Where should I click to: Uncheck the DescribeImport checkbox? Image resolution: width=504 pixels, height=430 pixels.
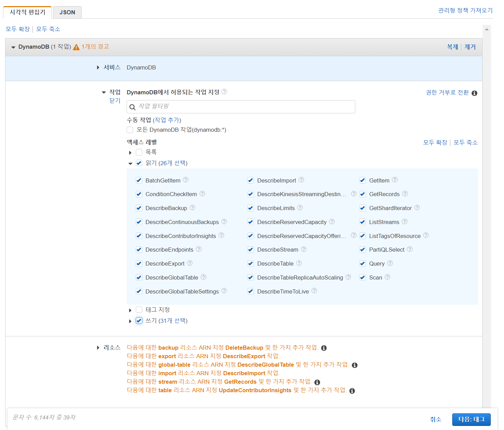(x=250, y=180)
